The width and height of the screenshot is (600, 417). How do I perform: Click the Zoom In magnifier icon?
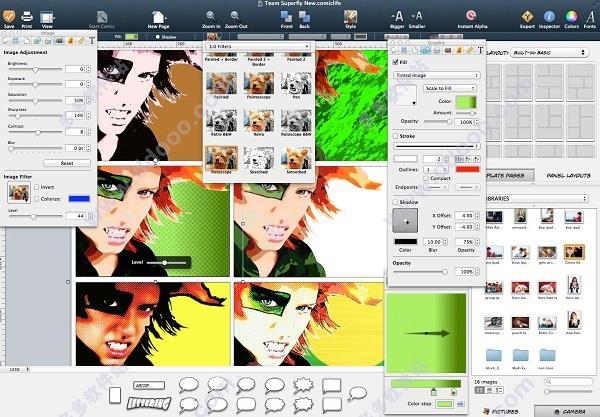point(211,17)
